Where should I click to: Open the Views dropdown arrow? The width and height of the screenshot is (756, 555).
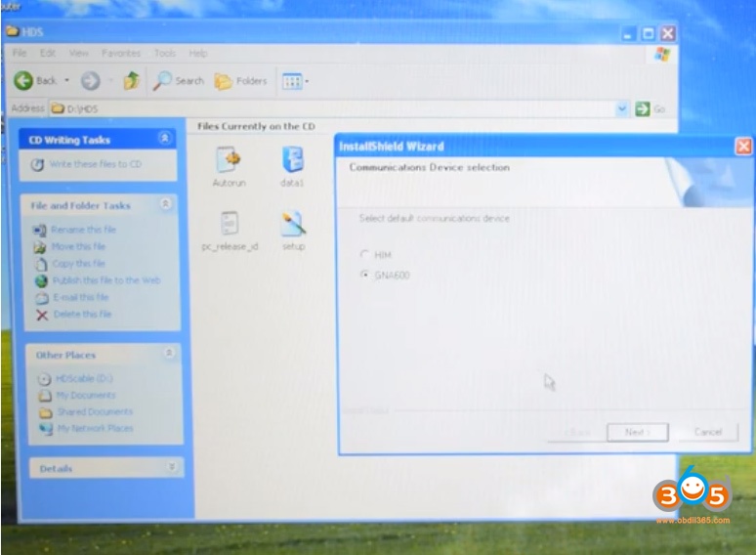click(x=307, y=81)
